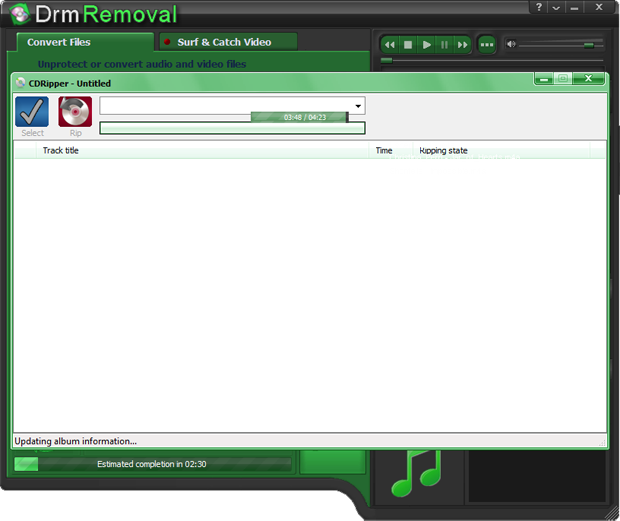
Task: Skip forward with fast-forward button
Action: (462, 45)
